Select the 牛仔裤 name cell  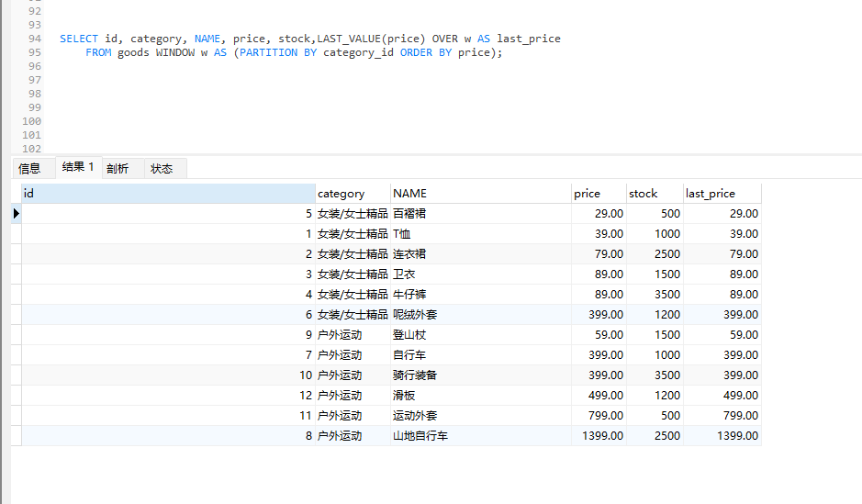(481, 294)
